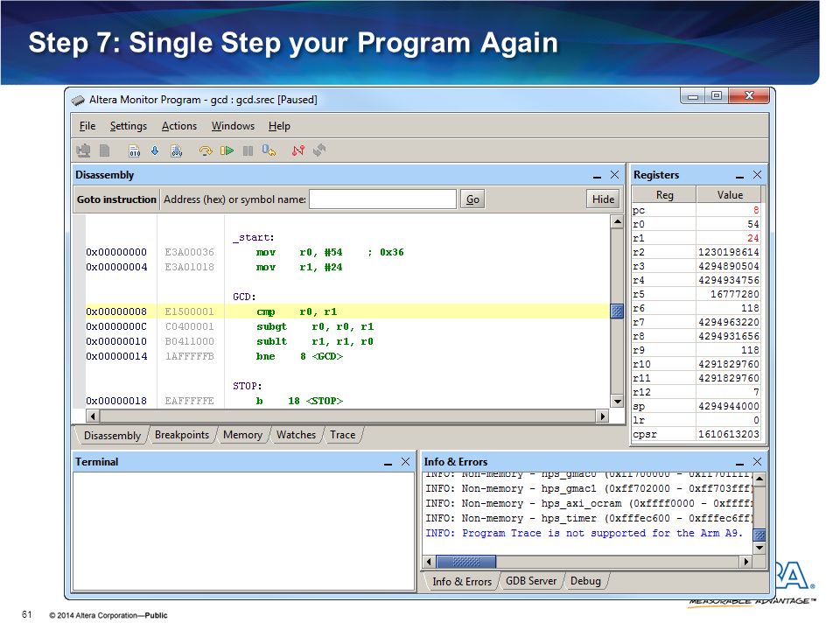Minimize the Registers panel
This screenshot has height=630, width=840.
740,176
